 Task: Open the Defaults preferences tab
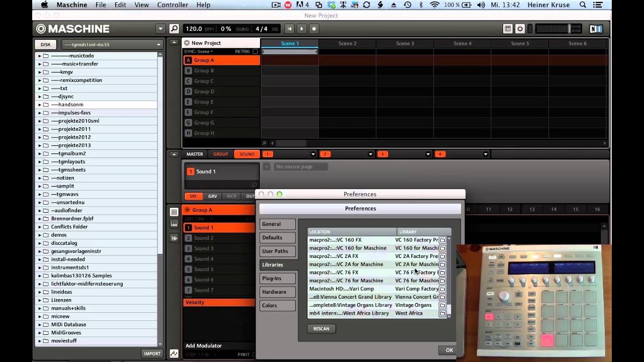[277, 238]
